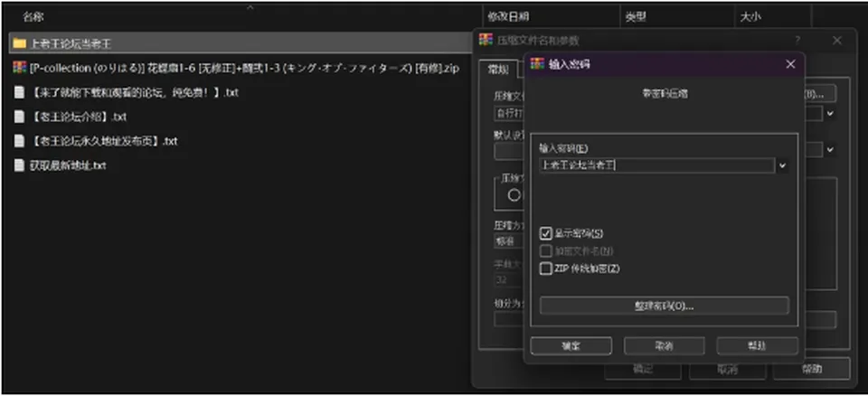Sort files by the 类型 column header

pyautogui.click(x=636, y=17)
